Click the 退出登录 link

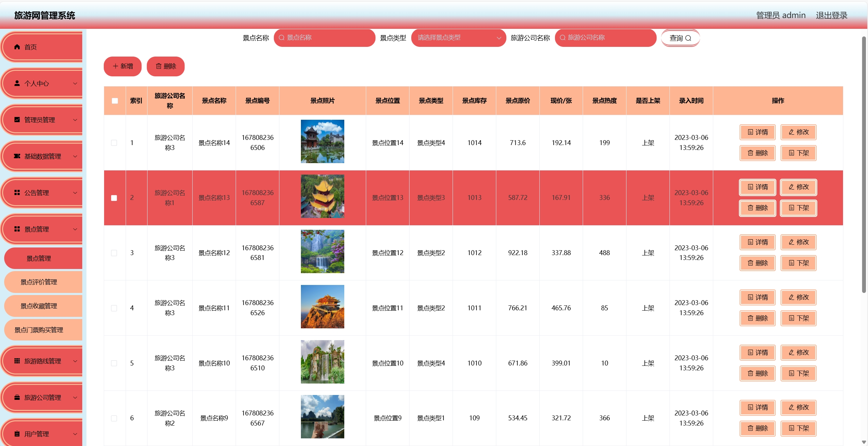pyautogui.click(x=831, y=15)
